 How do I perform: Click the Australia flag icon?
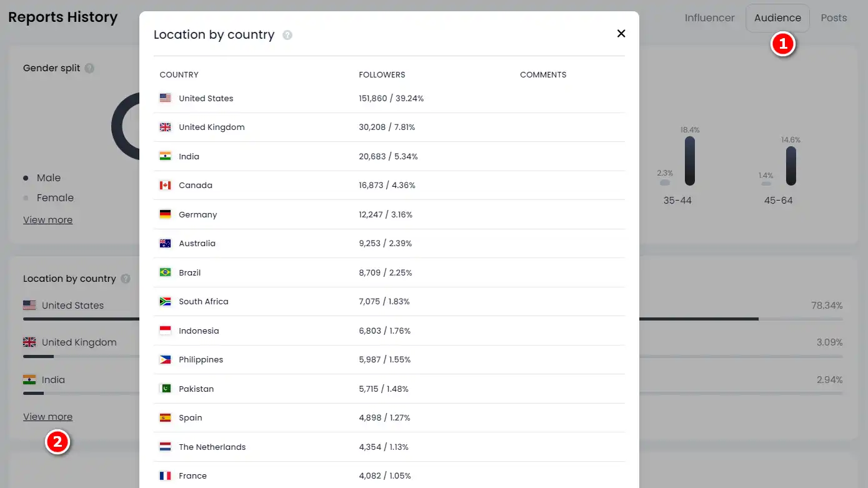[166, 243]
